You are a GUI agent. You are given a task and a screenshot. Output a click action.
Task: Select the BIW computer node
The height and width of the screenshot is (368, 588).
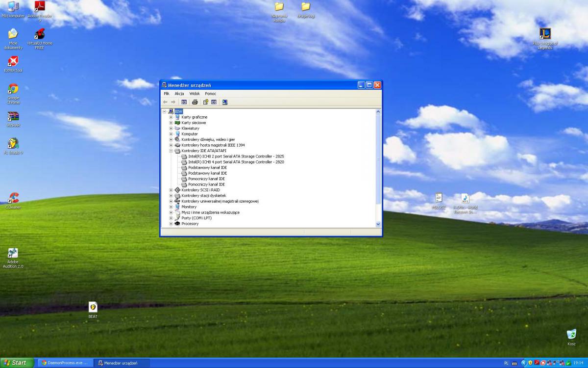[x=178, y=111]
